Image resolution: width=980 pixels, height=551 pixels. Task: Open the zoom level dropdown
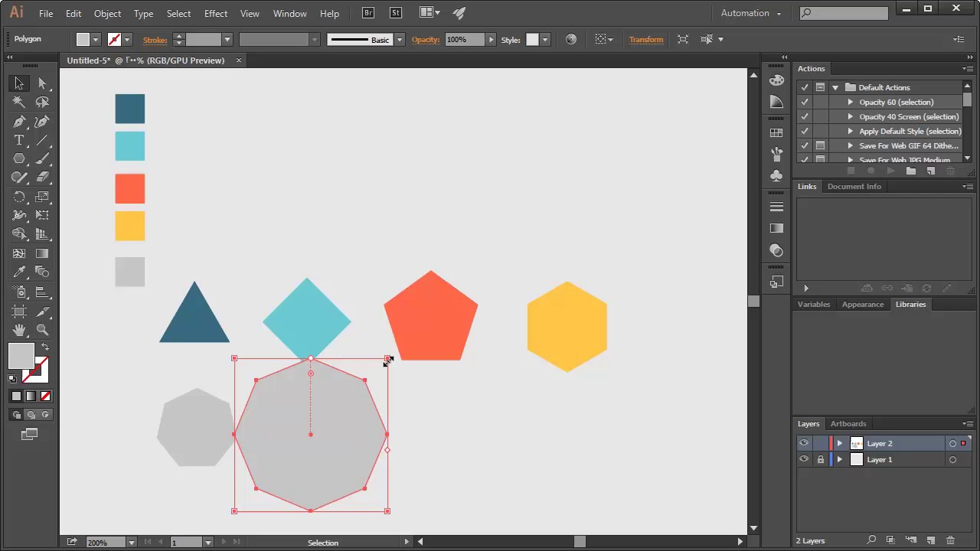pyautogui.click(x=131, y=543)
